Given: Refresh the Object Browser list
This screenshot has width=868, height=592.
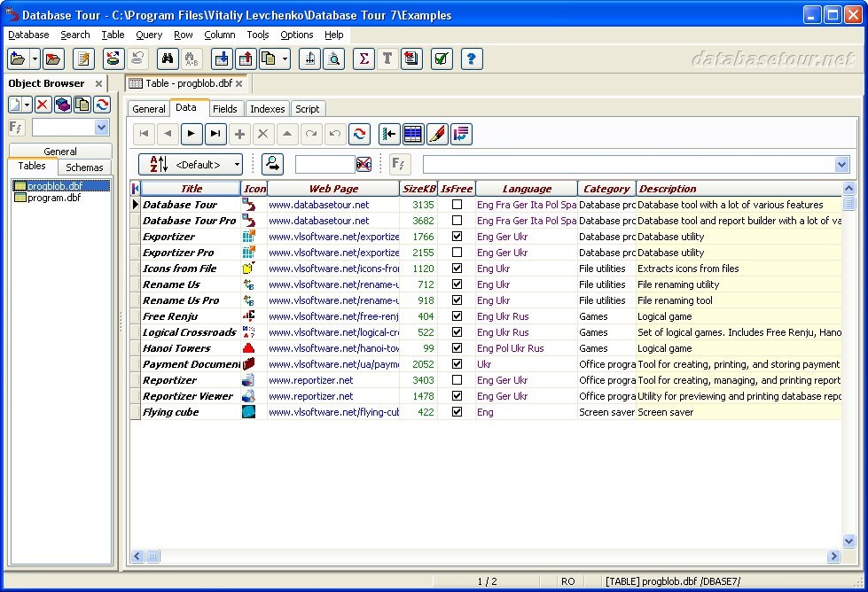Looking at the screenshot, I should pyautogui.click(x=102, y=105).
